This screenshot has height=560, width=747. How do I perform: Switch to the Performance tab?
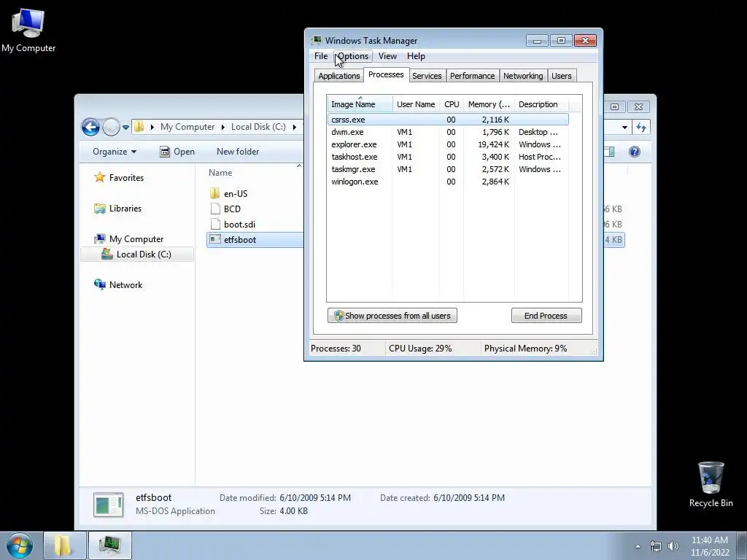(472, 76)
